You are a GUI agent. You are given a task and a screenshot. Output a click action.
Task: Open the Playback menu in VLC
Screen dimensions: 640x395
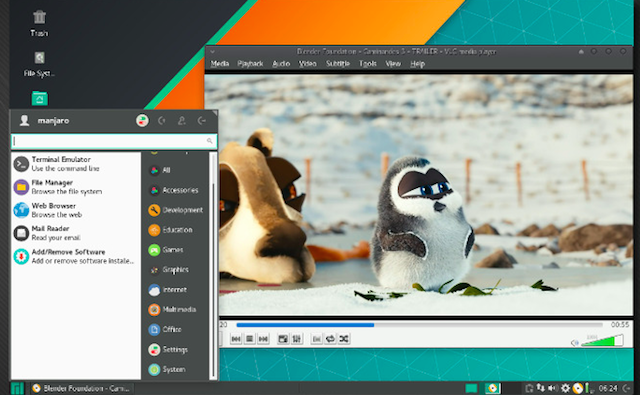(x=250, y=64)
